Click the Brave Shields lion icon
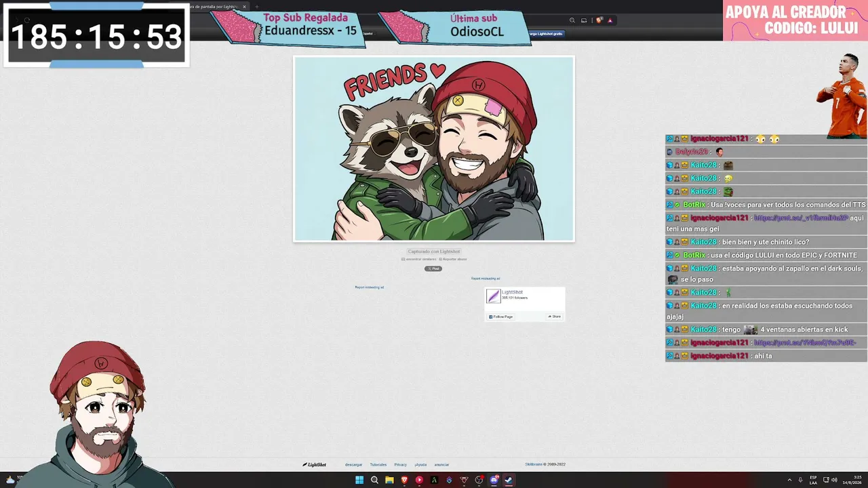Image resolution: width=868 pixels, height=488 pixels. point(599,20)
